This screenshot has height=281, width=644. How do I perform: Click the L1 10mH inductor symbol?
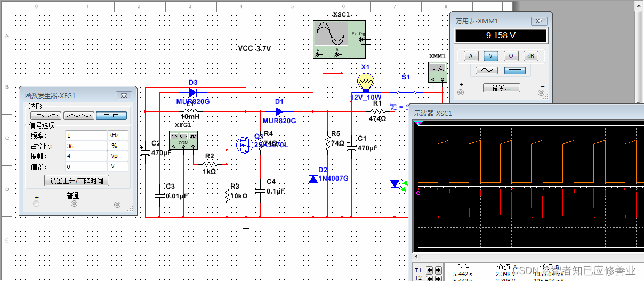[189, 111]
